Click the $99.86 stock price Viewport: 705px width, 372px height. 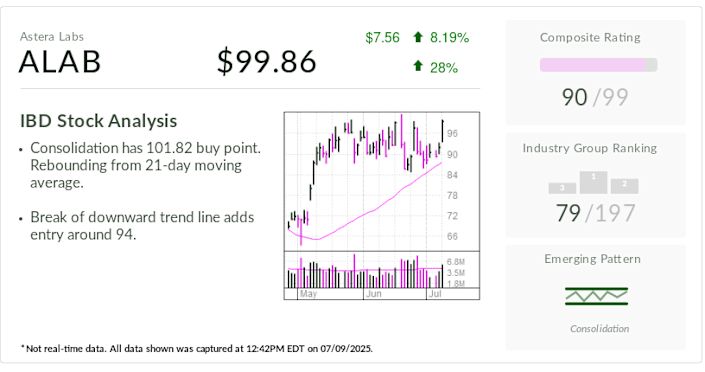267,62
